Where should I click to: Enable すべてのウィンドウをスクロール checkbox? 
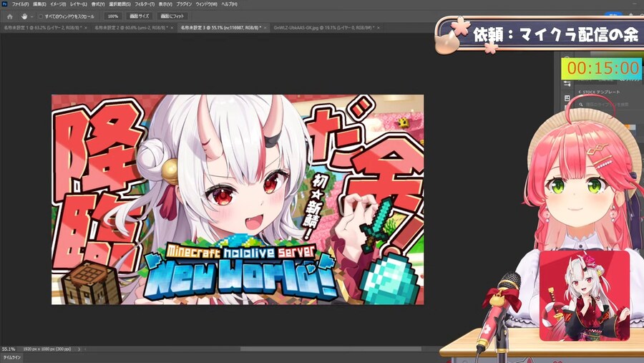41,16
